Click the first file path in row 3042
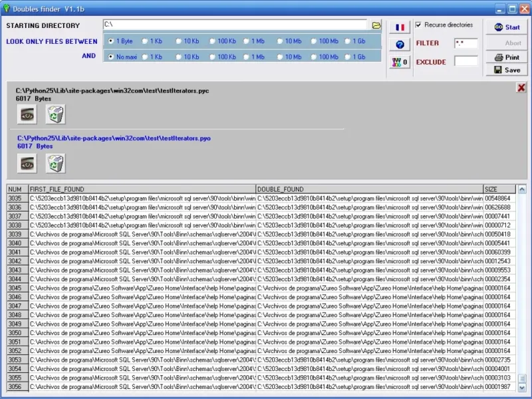 click(142, 261)
